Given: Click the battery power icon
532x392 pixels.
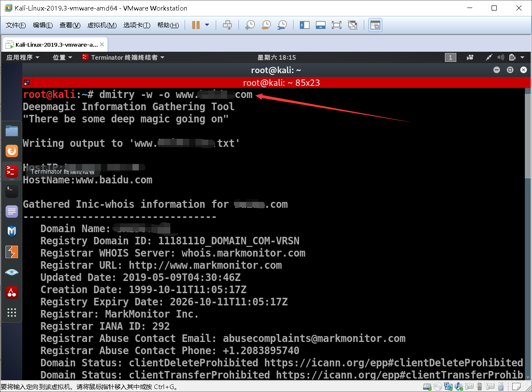Looking at the screenshot, I should coord(512,58).
